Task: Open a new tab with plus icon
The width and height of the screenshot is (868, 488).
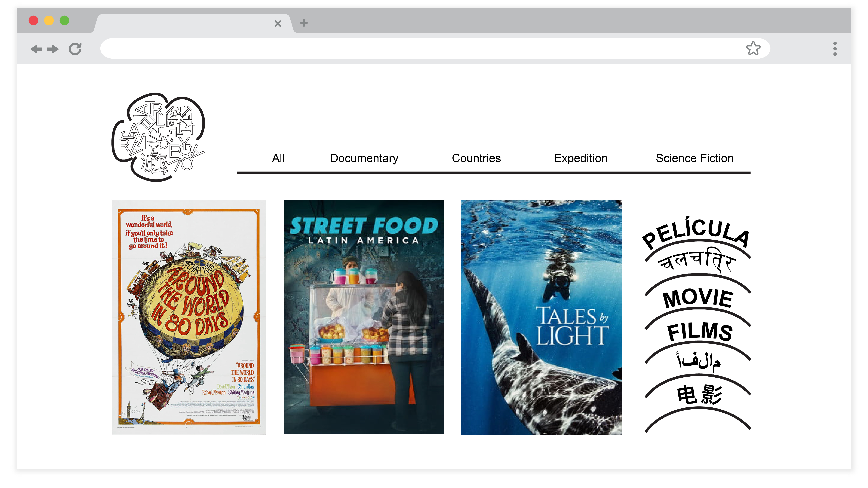Action: 304,23
